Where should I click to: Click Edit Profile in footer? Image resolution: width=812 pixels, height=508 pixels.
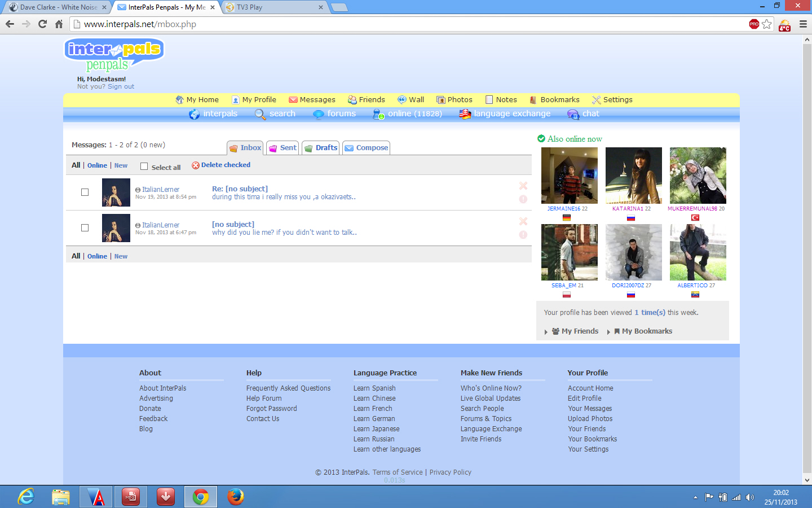585,398
